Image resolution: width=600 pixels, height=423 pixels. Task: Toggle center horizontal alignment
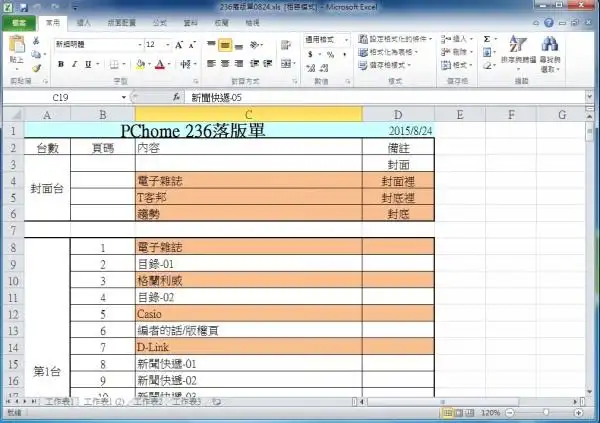point(225,63)
